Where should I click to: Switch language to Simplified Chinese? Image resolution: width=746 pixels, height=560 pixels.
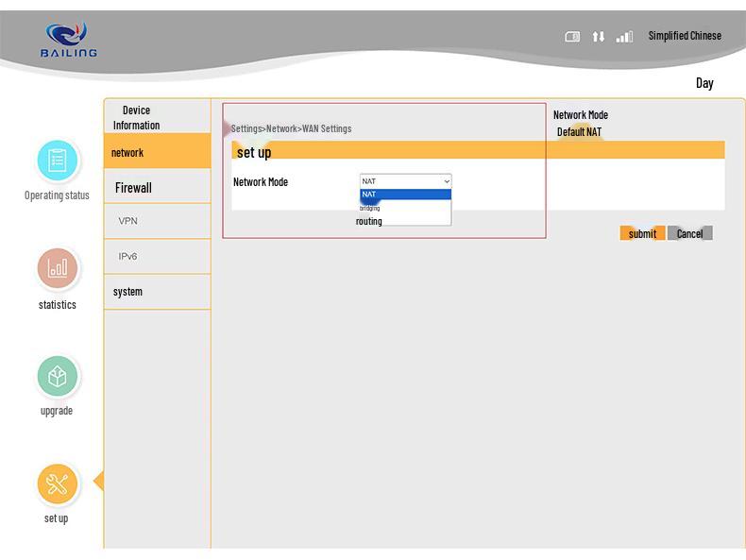tap(685, 36)
